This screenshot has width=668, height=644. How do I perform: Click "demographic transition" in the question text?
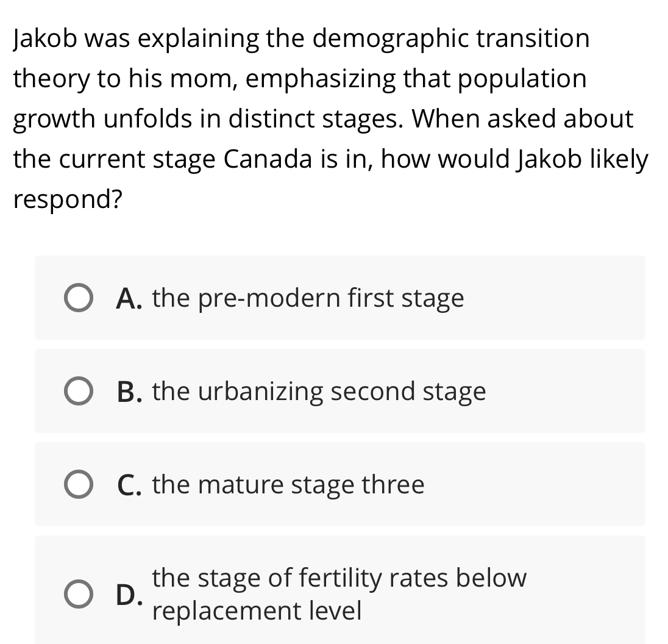pos(451,39)
